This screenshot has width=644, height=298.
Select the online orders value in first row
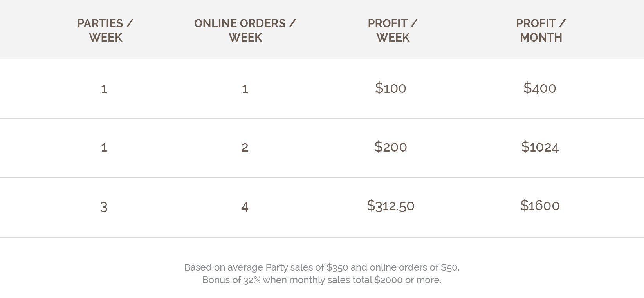[x=245, y=89]
